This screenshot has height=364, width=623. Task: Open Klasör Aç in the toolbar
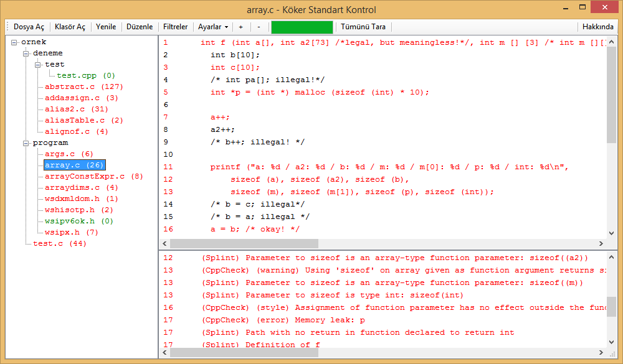point(70,27)
